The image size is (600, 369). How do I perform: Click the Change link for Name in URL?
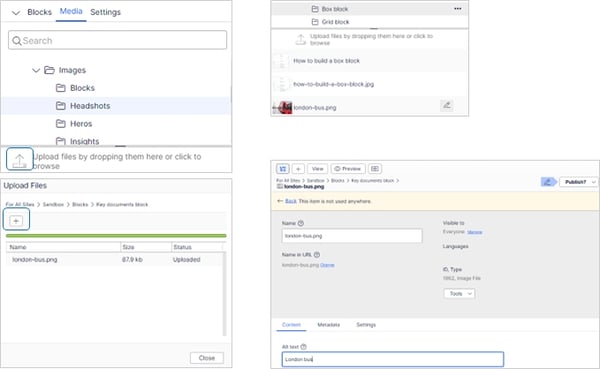(x=327, y=265)
